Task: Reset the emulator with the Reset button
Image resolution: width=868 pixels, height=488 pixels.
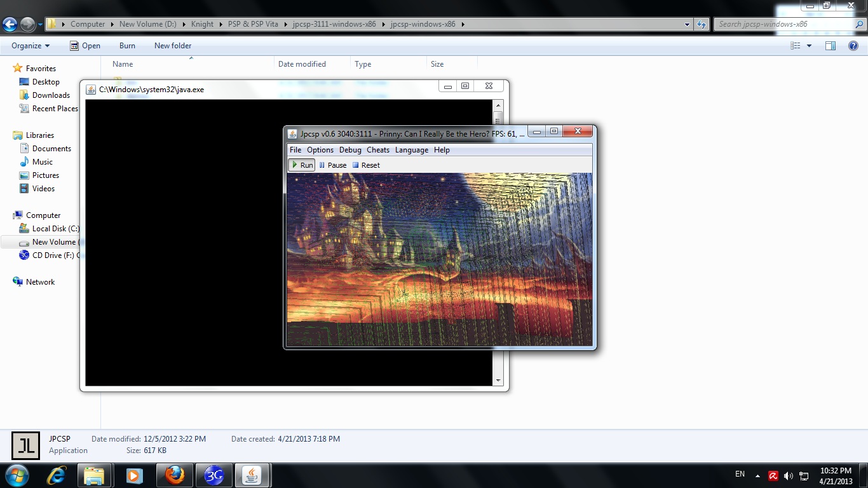Action: (366, 165)
